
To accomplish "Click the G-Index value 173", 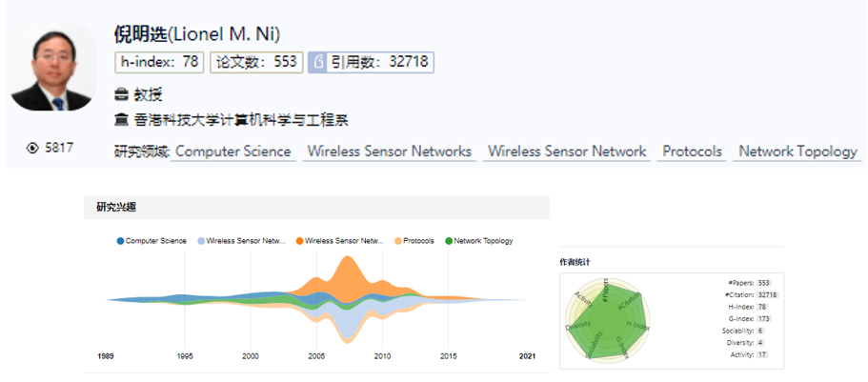I will [x=762, y=318].
